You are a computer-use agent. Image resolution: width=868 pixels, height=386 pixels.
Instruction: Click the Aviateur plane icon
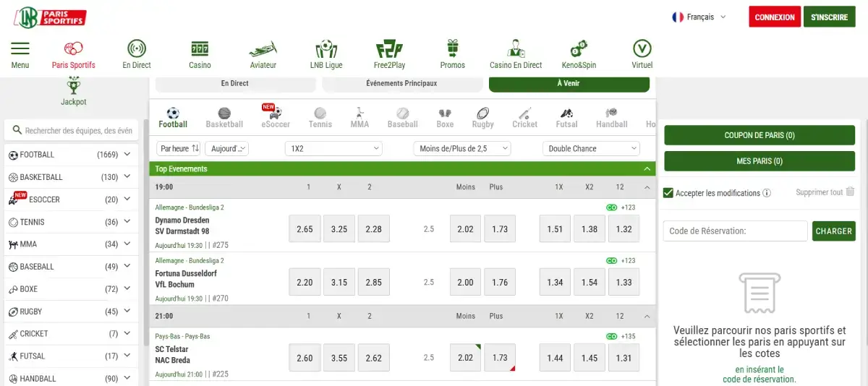click(263, 49)
